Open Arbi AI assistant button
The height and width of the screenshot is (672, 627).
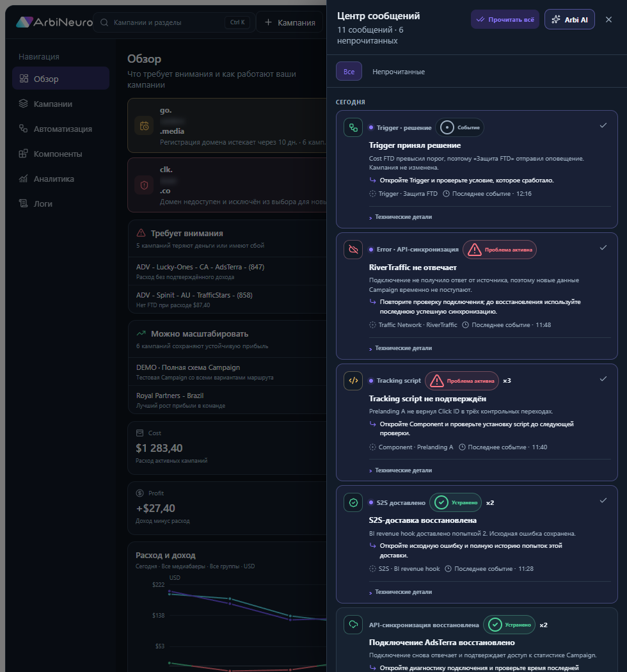pyautogui.click(x=569, y=20)
